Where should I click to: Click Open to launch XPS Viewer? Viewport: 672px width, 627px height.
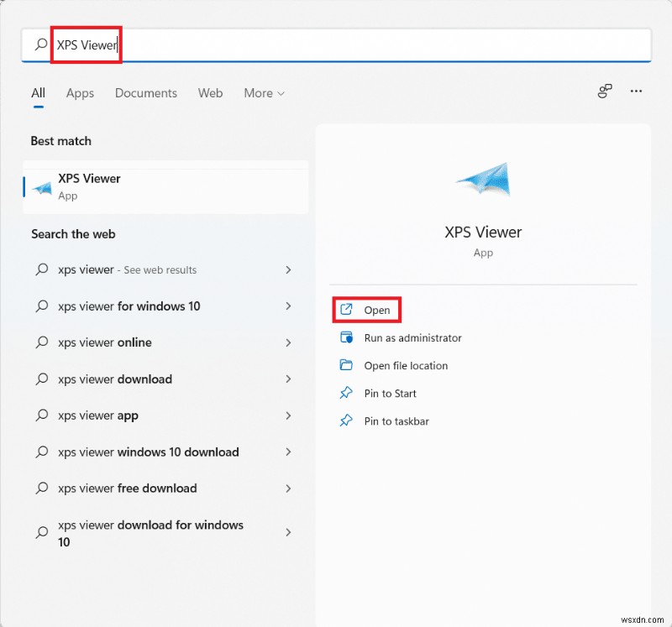coord(367,309)
